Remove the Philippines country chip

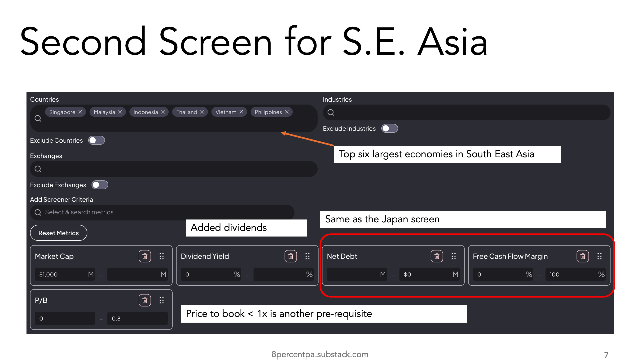(287, 112)
